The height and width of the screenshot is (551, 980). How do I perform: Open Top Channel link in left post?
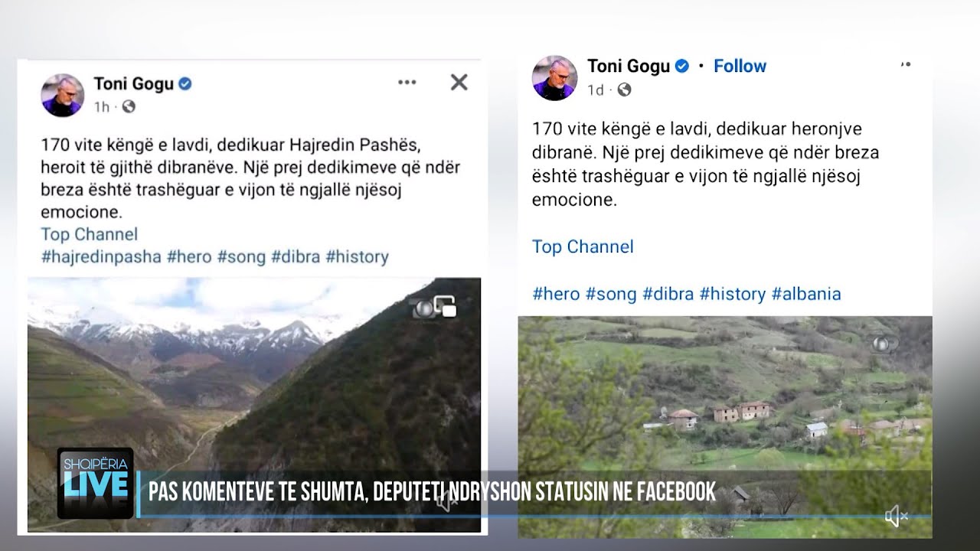coord(90,234)
